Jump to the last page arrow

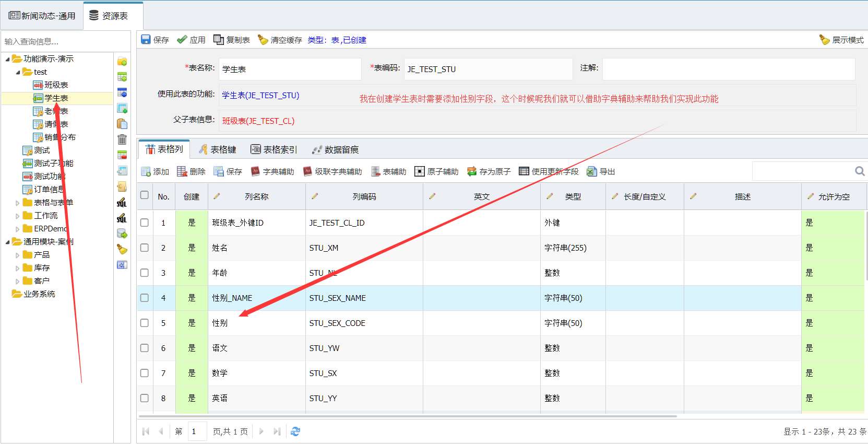point(277,431)
